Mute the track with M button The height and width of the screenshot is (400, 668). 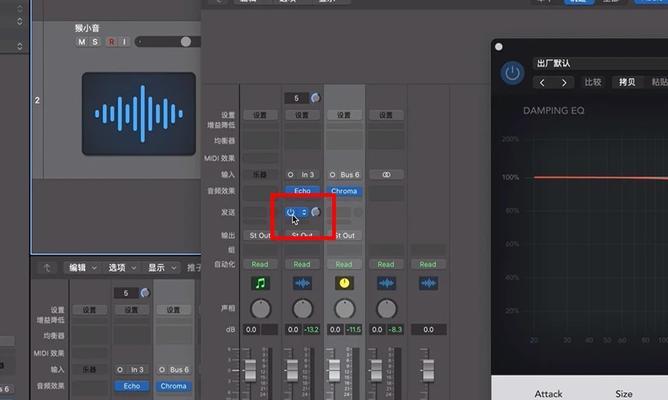click(x=83, y=41)
